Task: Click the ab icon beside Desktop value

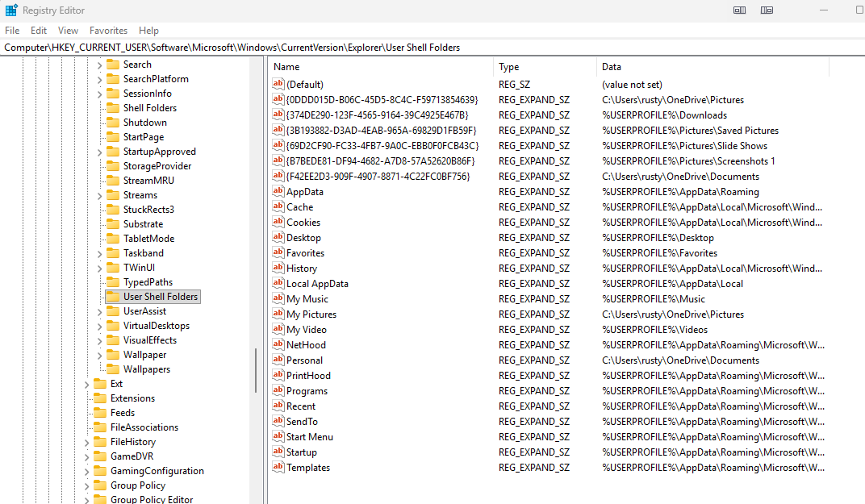Action: click(278, 237)
